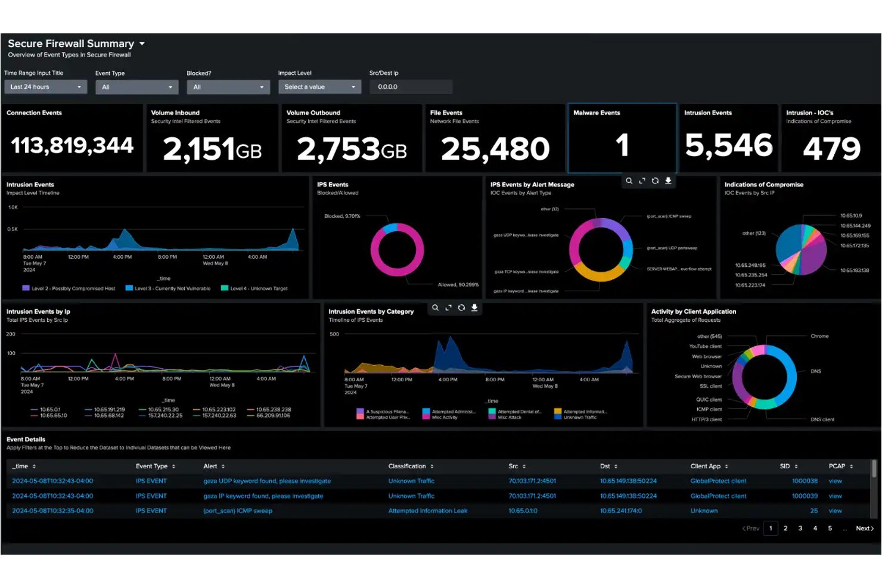The image size is (882, 588).
Task: Click the 10.65.183.138 pie label
Action: tap(855, 270)
